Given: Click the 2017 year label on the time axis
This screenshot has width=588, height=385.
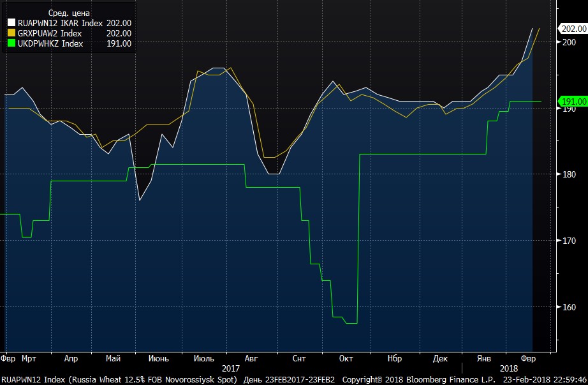Looking at the screenshot, I should 231,368.
